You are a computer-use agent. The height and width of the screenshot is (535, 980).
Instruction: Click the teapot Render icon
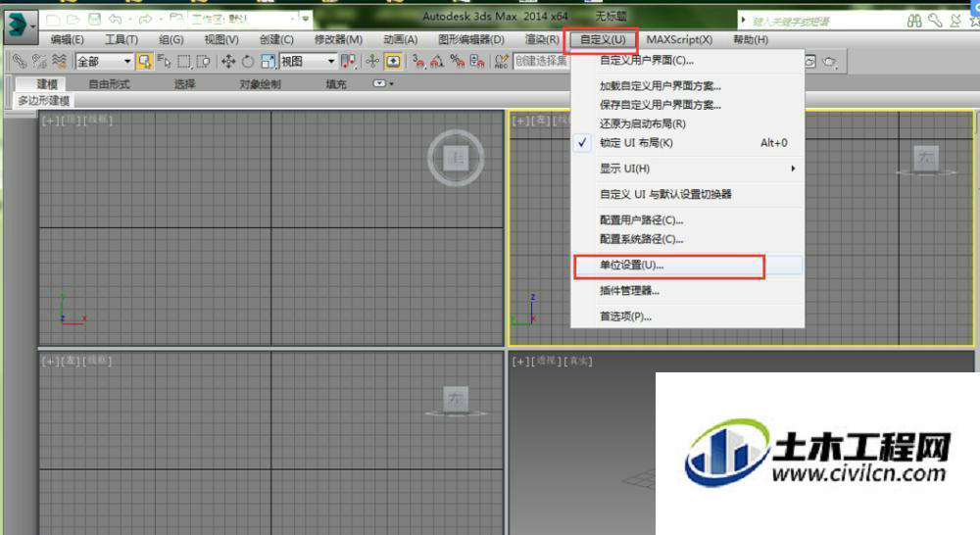click(x=830, y=62)
